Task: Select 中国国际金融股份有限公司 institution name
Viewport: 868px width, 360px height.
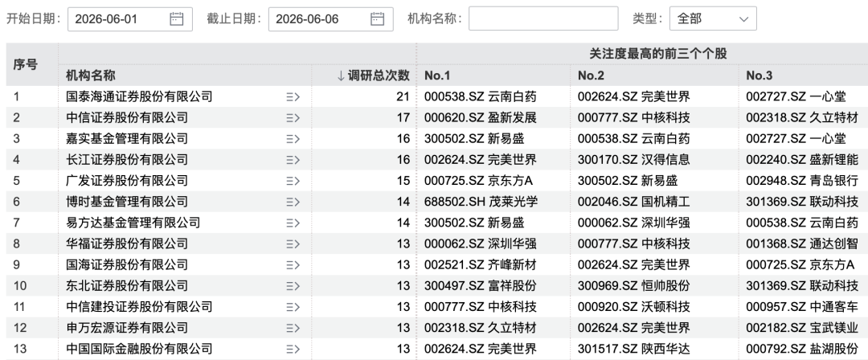Action: [x=139, y=350]
